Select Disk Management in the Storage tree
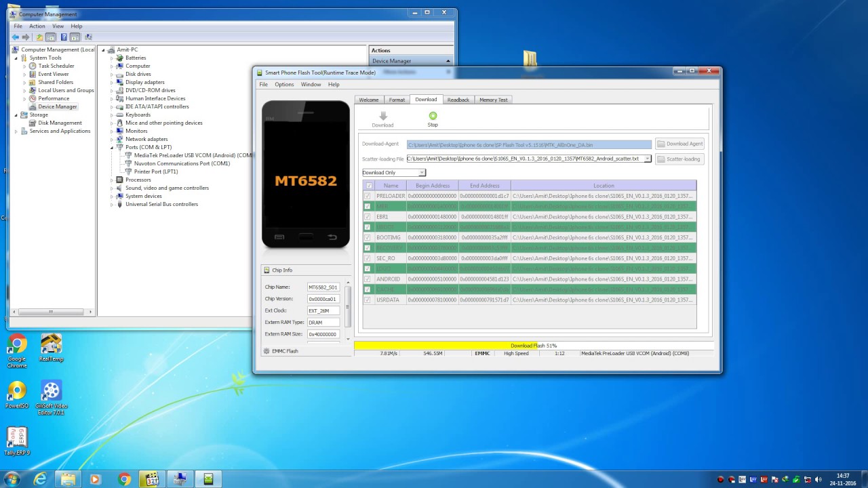The image size is (868, 488). click(60, 123)
